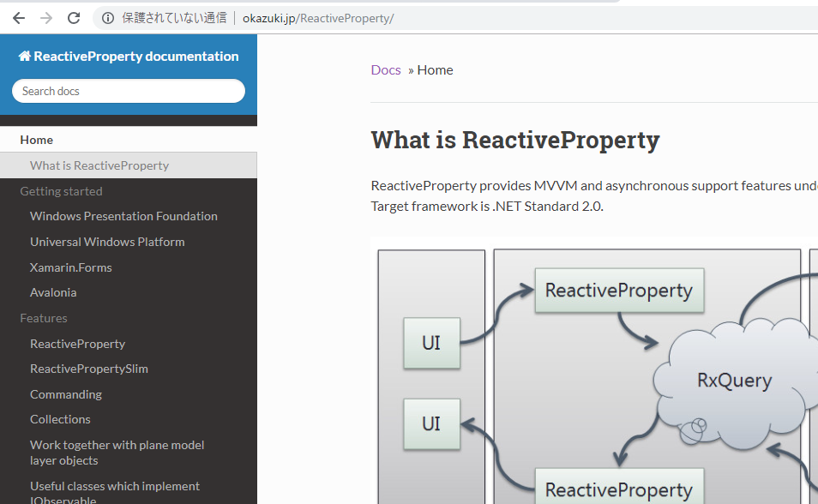Click the lower UI box in diagram
The width and height of the screenshot is (818, 504).
(431, 424)
